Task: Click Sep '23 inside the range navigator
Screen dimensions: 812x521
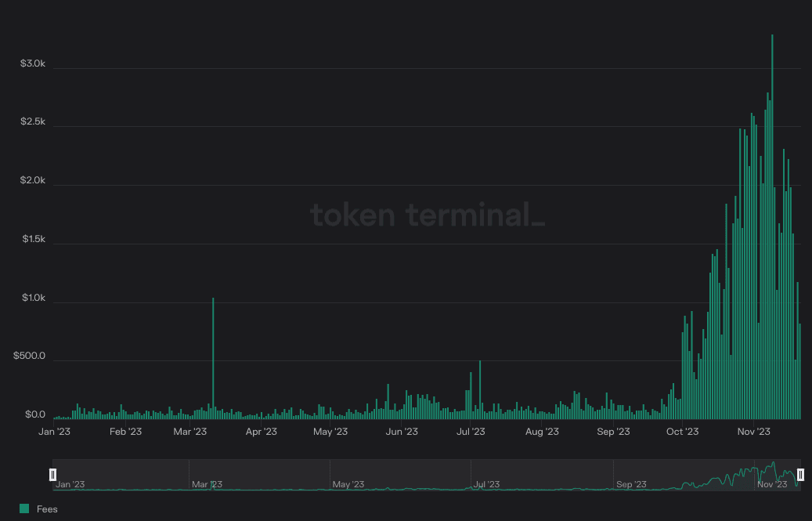Action: click(631, 484)
